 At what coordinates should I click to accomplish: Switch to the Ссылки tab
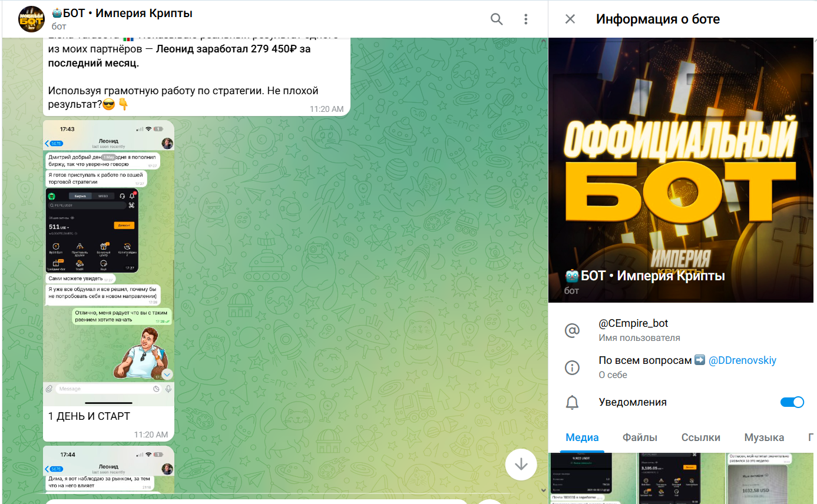[701, 437]
